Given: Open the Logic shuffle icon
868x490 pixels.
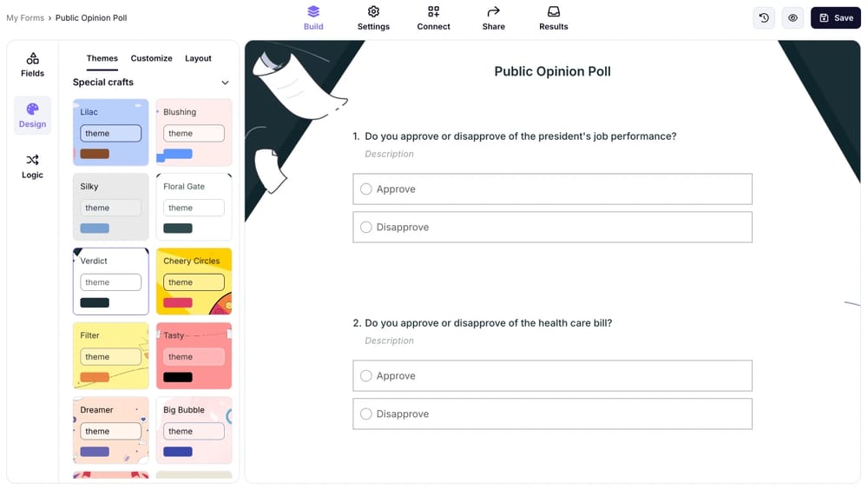Looking at the screenshot, I should click(32, 161).
